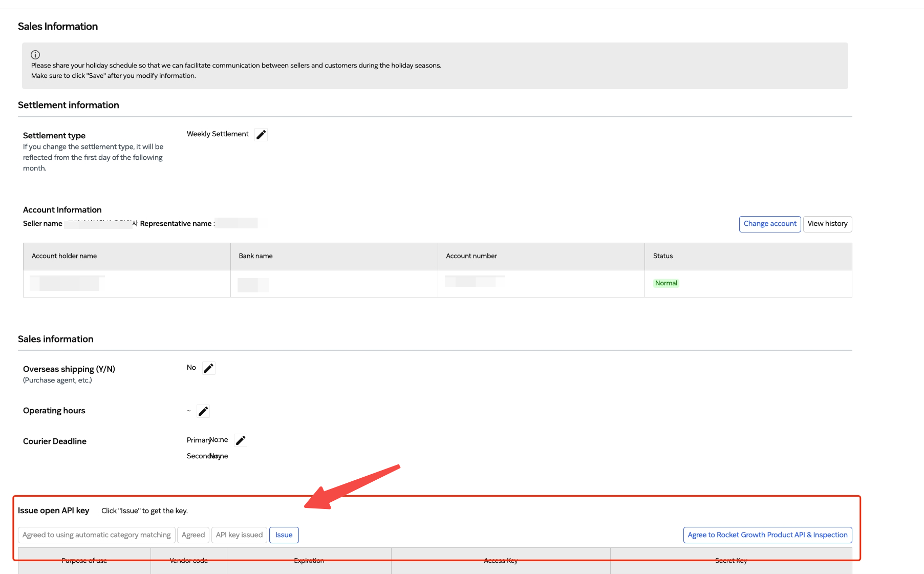Click the Access Key column header
This screenshot has width=924, height=574.
pyautogui.click(x=501, y=561)
